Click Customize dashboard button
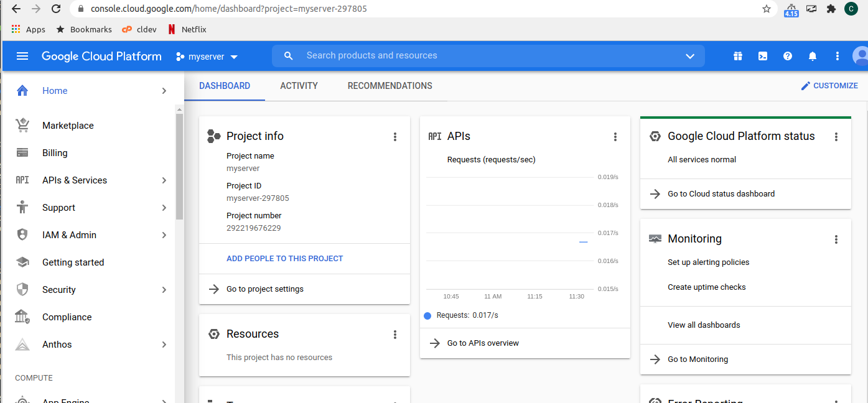 829,86
